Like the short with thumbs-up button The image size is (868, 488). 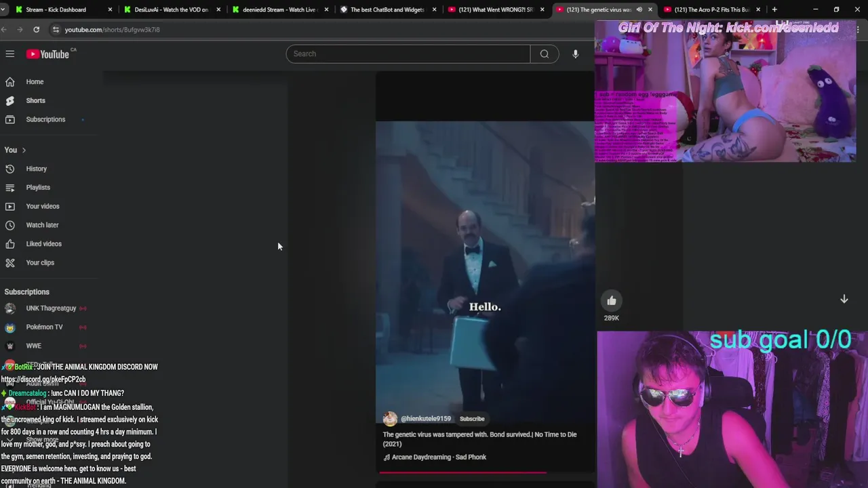(x=612, y=301)
